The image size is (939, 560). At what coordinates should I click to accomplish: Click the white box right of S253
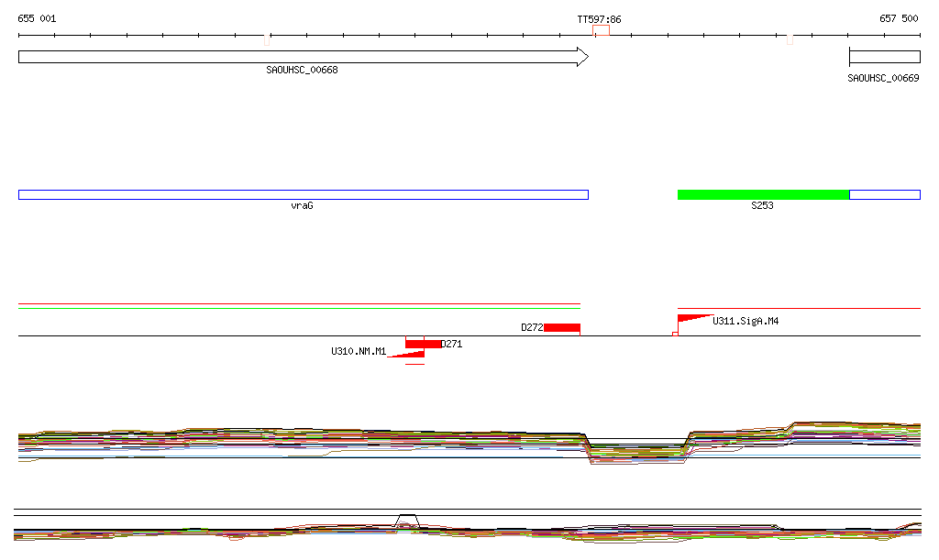pyautogui.click(x=885, y=194)
